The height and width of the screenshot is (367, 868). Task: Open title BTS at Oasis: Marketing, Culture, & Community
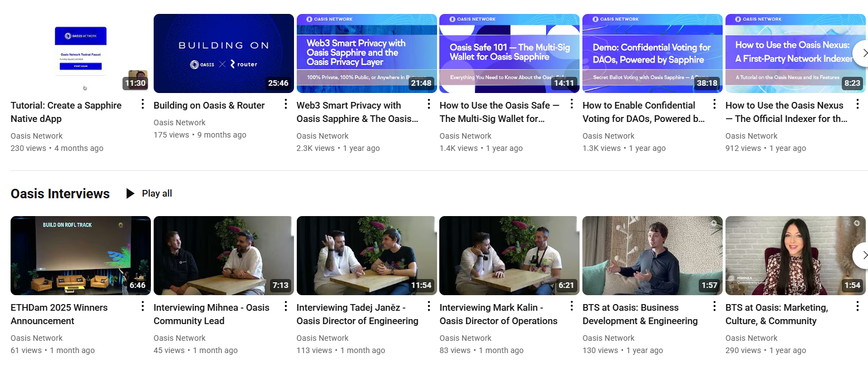click(x=777, y=314)
